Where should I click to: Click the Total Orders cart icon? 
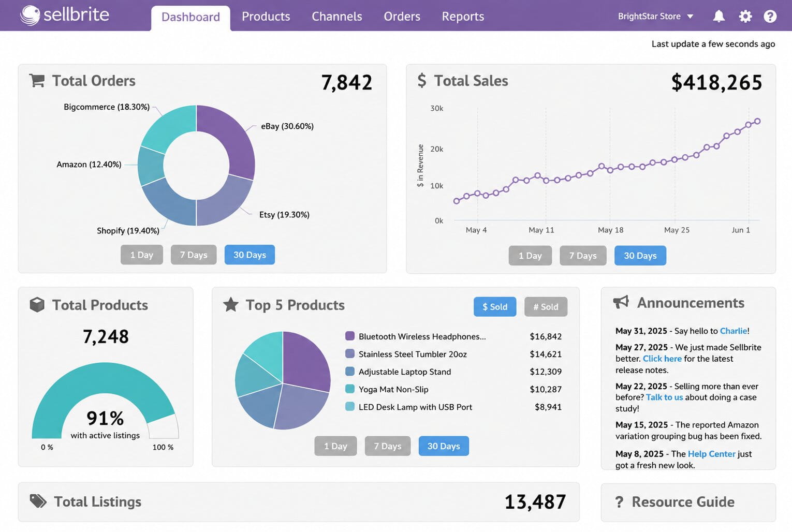37,81
